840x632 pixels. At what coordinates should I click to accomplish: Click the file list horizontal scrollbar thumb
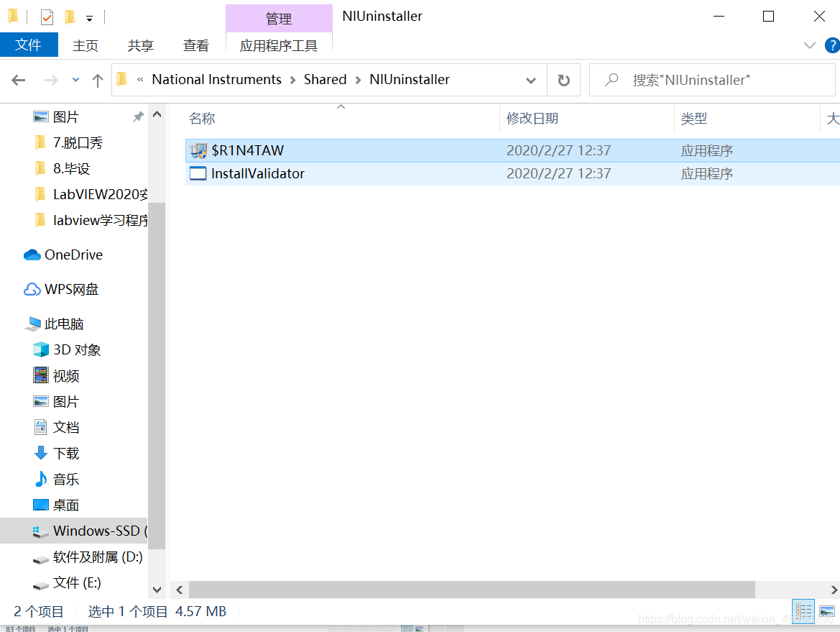(472, 590)
